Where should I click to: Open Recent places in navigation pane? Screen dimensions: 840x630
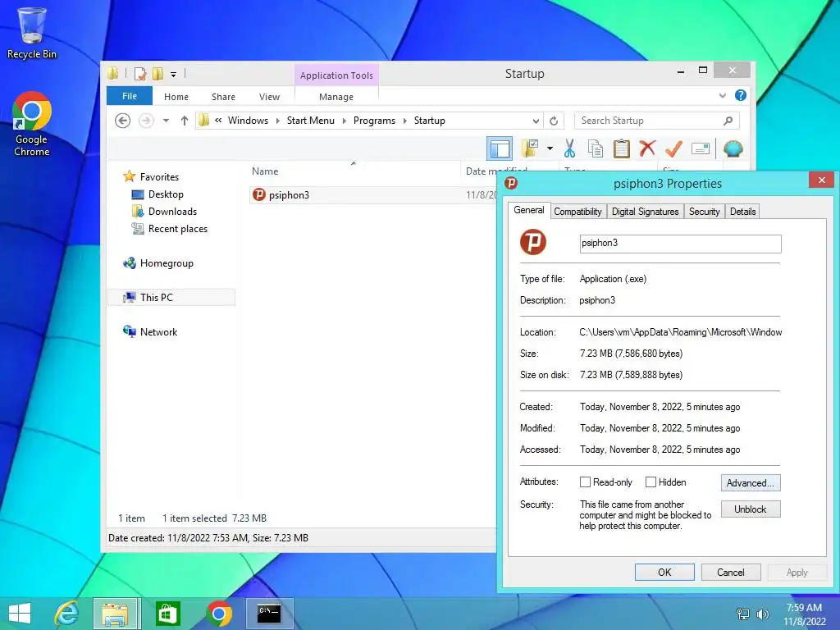click(178, 229)
